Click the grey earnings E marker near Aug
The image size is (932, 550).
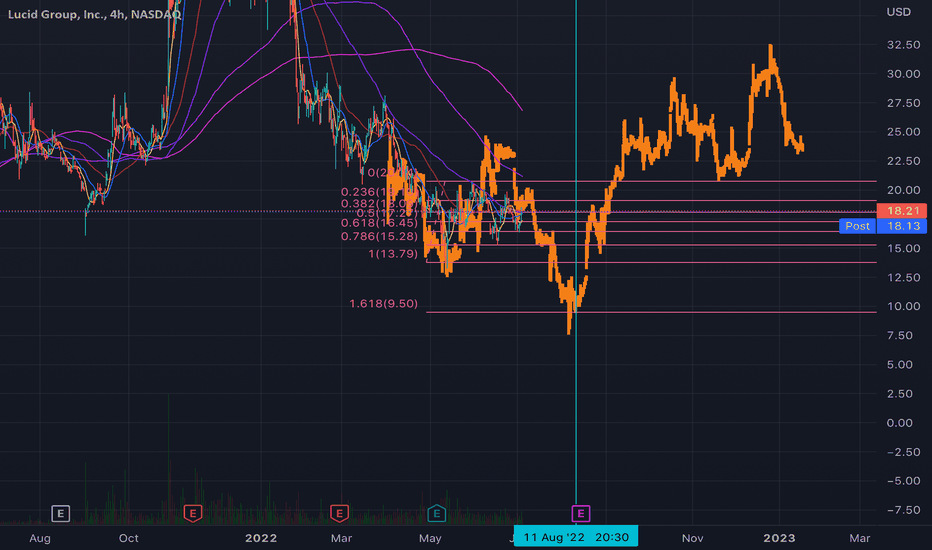coord(61,513)
